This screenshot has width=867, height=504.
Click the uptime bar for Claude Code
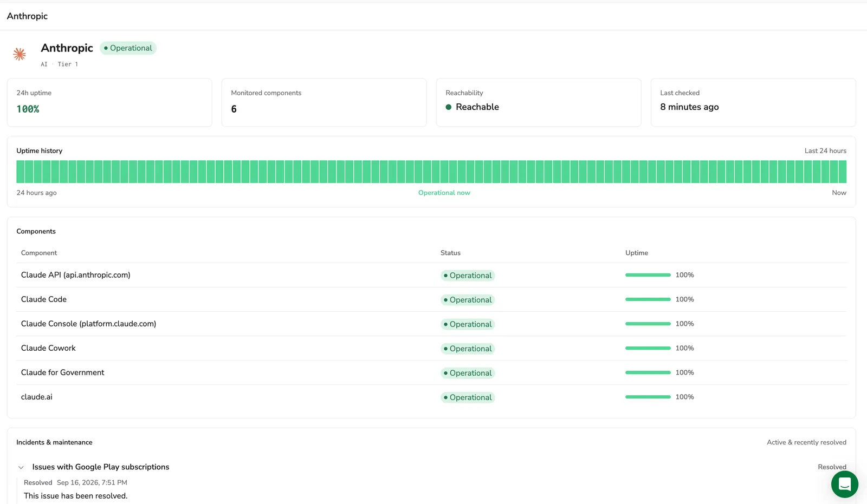(x=648, y=299)
